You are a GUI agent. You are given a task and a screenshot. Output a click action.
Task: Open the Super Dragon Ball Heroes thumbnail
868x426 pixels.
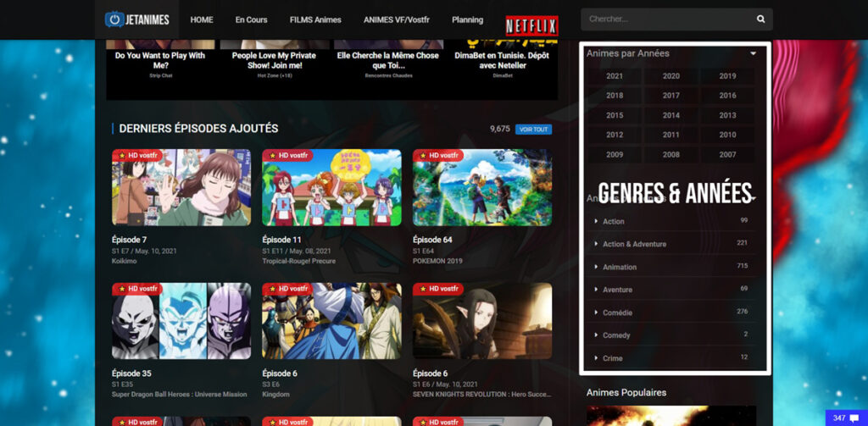[181, 321]
